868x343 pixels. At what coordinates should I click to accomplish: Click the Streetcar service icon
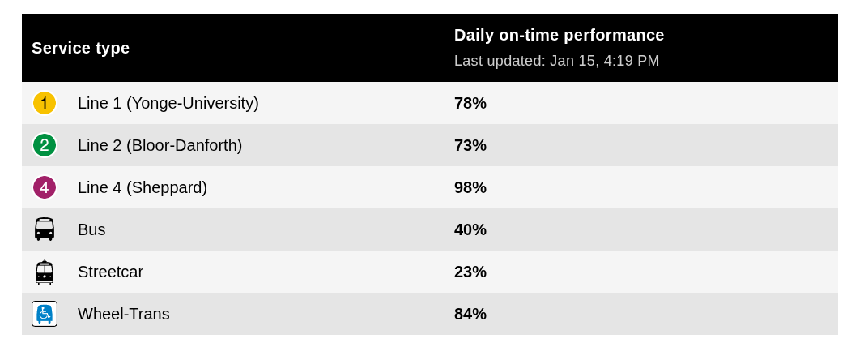[x=45, y=272]
